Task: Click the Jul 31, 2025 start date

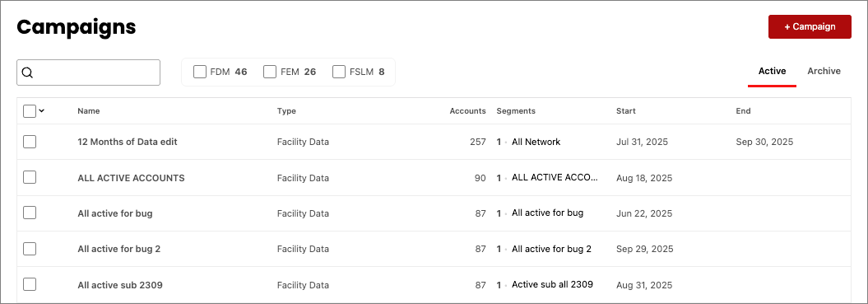Action: tap(642, 142)
